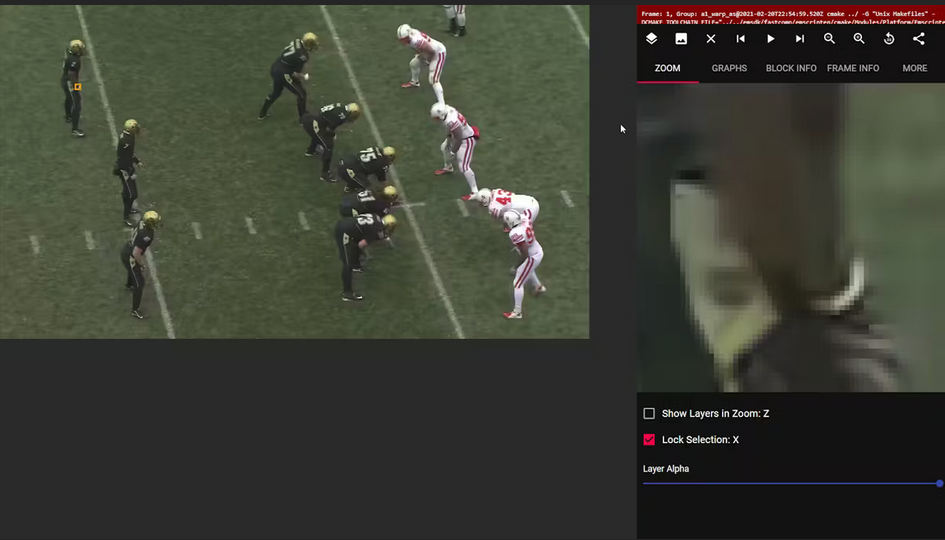
Task: Click the X reset icon in toolbar
Action: click(x=711, y=39)
